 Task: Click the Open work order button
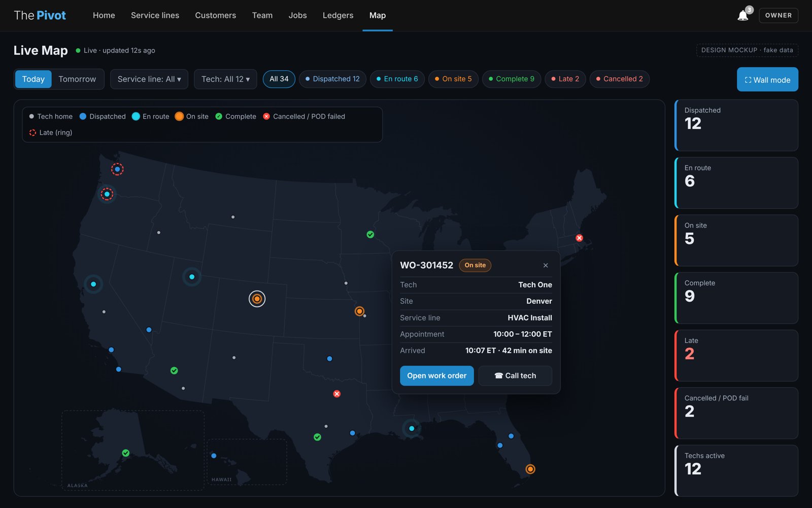(437, 376)
